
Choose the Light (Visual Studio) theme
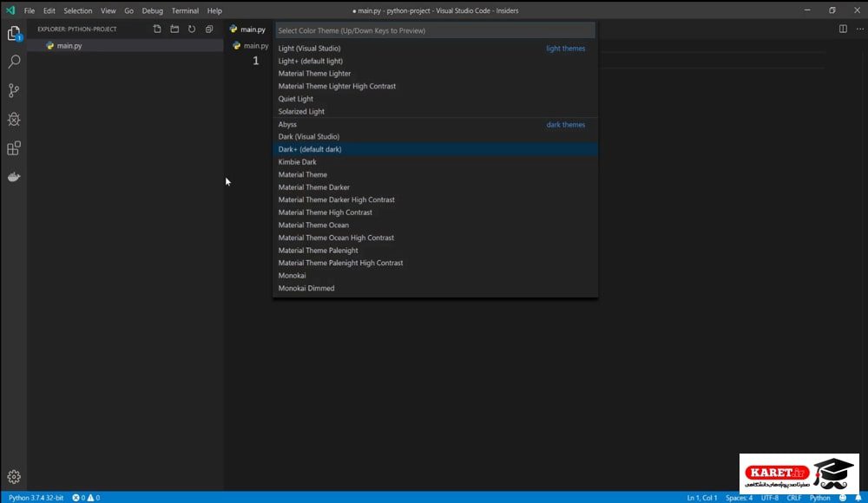(x=435, y=49)
